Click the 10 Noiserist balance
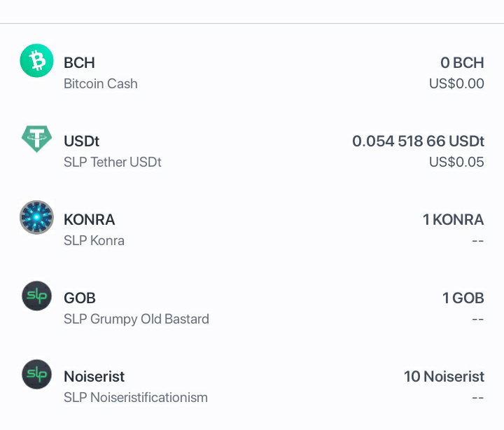The image size is (504, 430). pyautogui.click(x=444, y=377)
